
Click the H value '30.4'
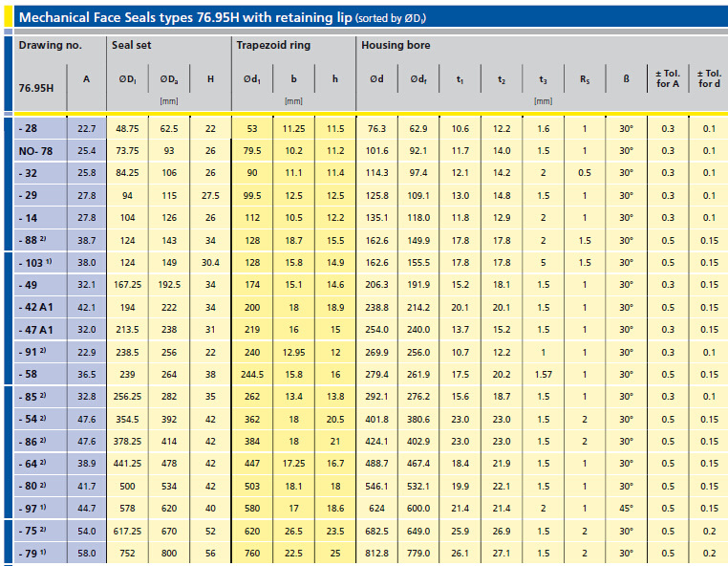pyautogui.click(x=210, y=263)
